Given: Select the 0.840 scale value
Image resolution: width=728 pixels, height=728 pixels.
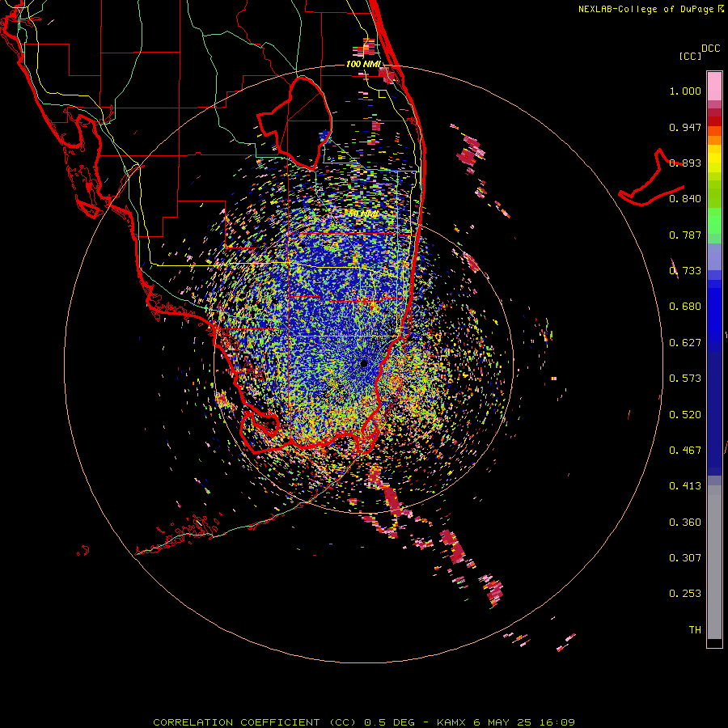Looking at the screenshot, I should pyautogui.click(x=685, y=199).
